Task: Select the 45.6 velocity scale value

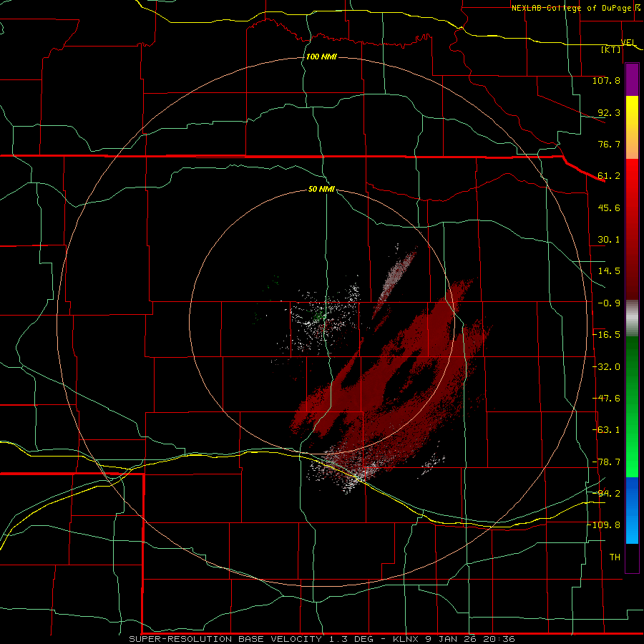Action: click(609, 208)
